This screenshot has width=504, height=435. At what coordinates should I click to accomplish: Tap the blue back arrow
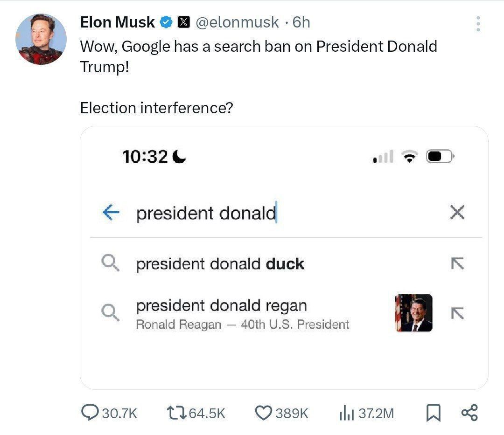[111, 213]
